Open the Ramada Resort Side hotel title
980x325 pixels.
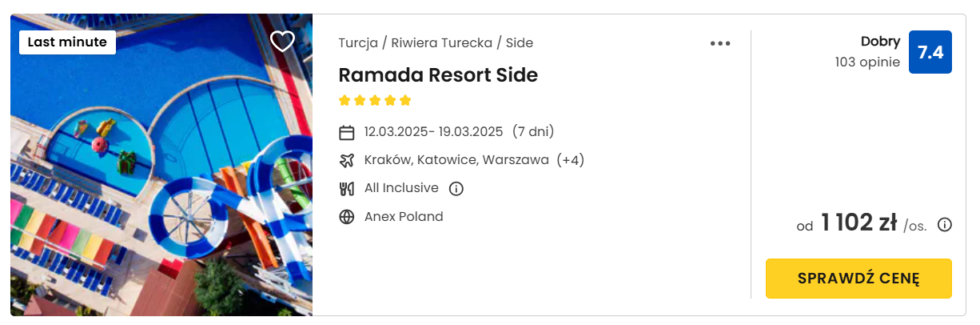438,75
